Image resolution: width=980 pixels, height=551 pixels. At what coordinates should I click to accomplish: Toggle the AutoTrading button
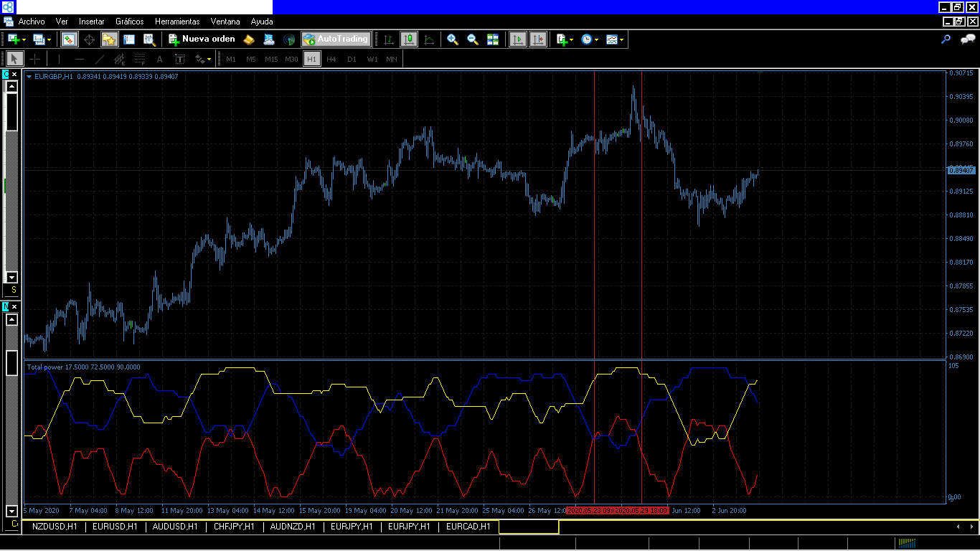pos(336,39)
